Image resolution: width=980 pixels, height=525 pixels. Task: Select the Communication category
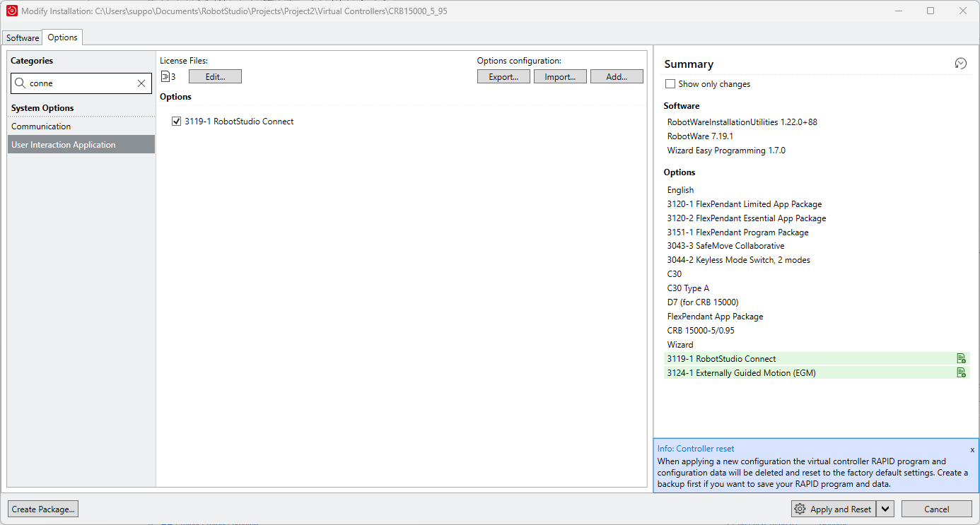(x=41, y=126)
